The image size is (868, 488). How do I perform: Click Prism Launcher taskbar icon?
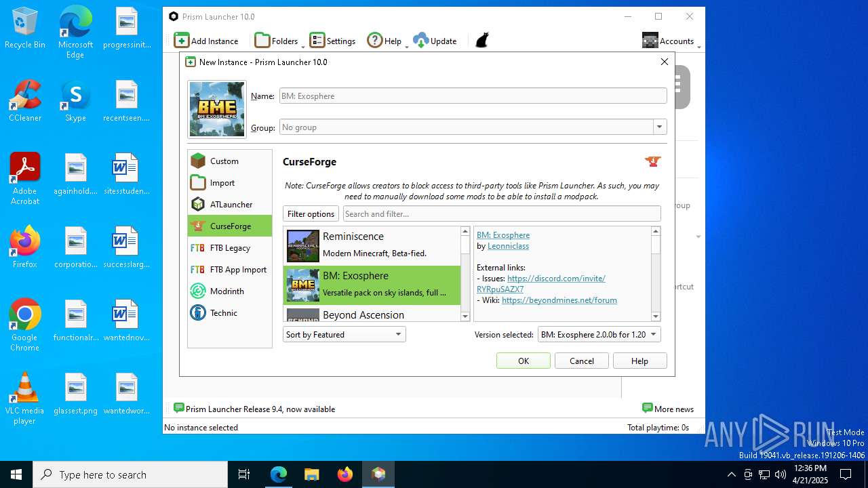[378, 474]
